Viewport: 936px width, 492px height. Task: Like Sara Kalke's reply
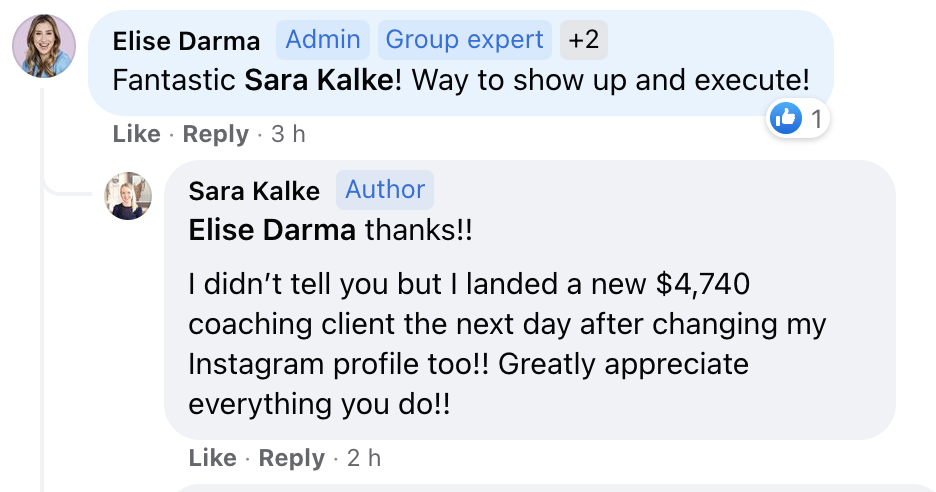[212, 458]
